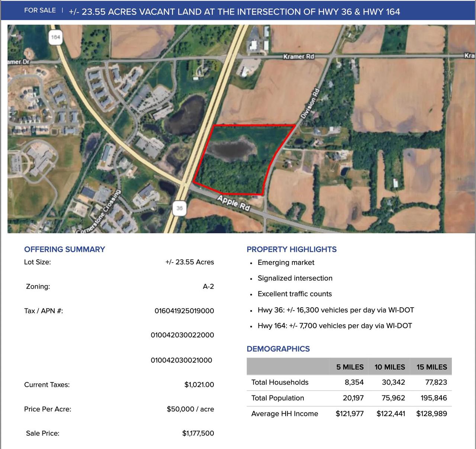Click the Hwy 164 vehicles per day line
Image resolution: width=476 pixels, height=449 pixels.
click(335, 326)
